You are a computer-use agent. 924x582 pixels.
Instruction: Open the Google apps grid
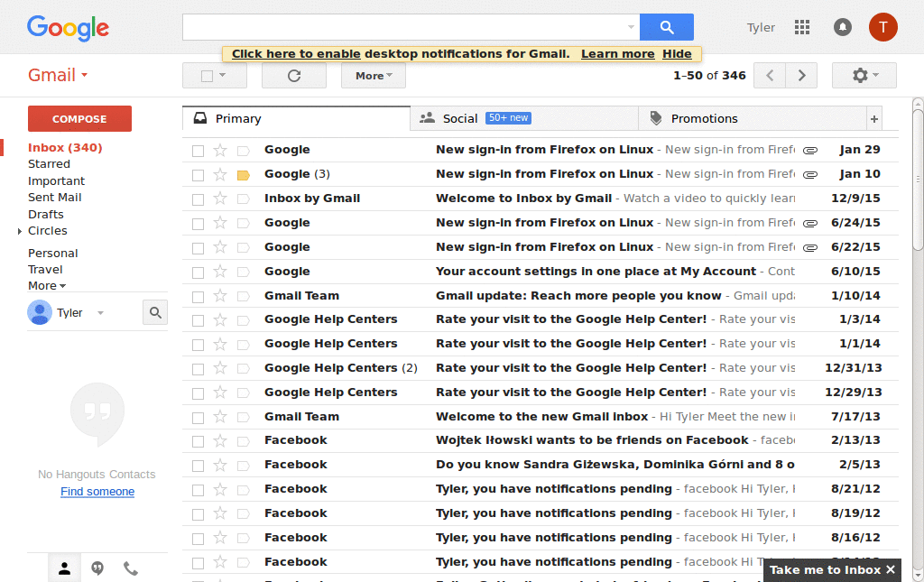point(802,27)
